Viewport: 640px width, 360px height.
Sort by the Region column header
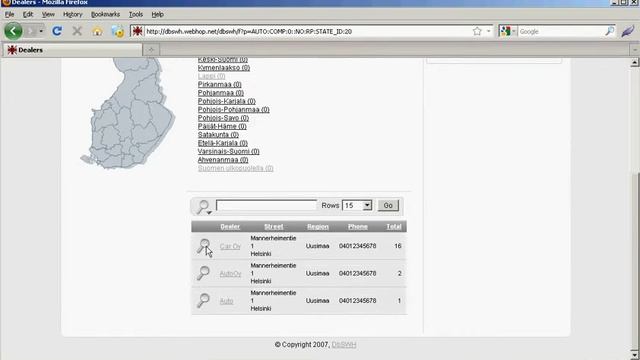(318, 227)
